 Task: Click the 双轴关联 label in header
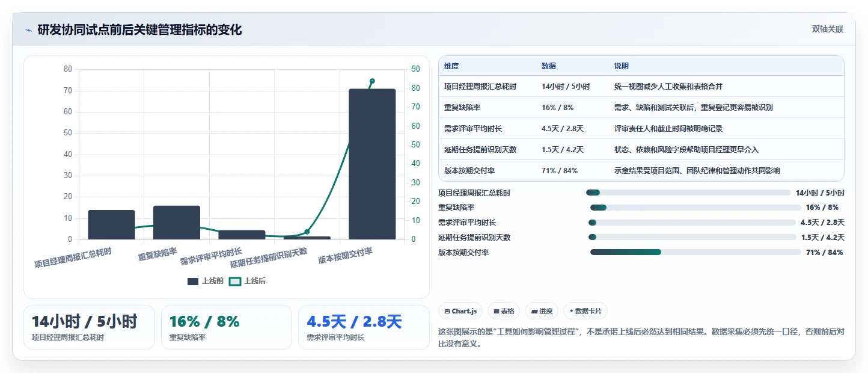tap(828, 29)
